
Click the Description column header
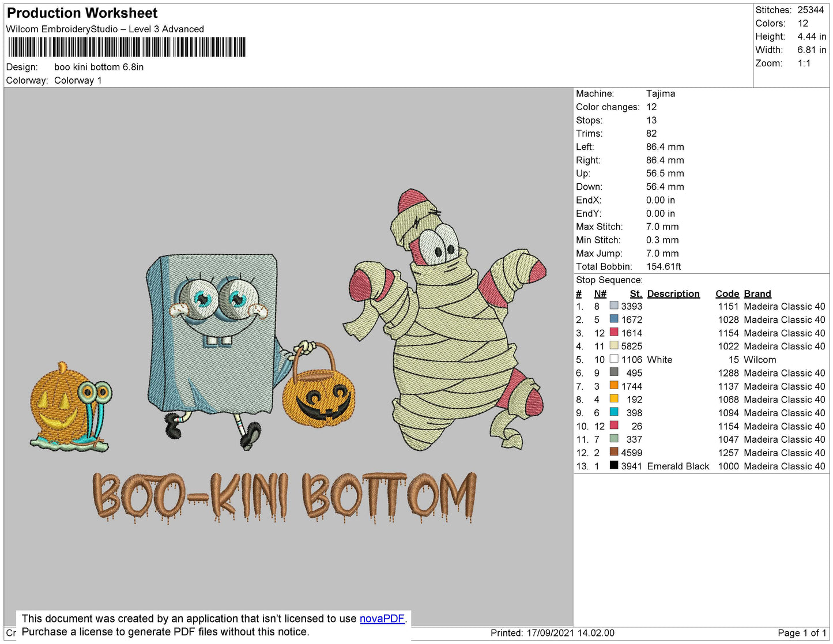[x=673, y=293]
